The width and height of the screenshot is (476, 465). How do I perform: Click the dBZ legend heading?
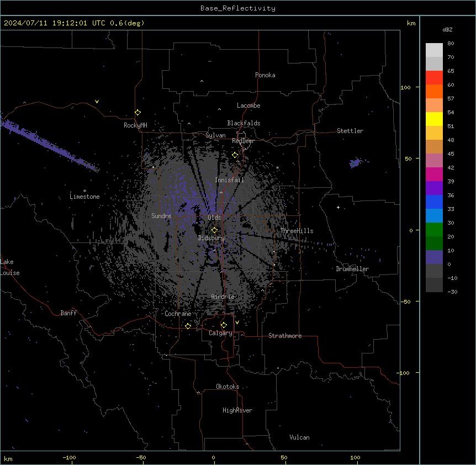447,29
